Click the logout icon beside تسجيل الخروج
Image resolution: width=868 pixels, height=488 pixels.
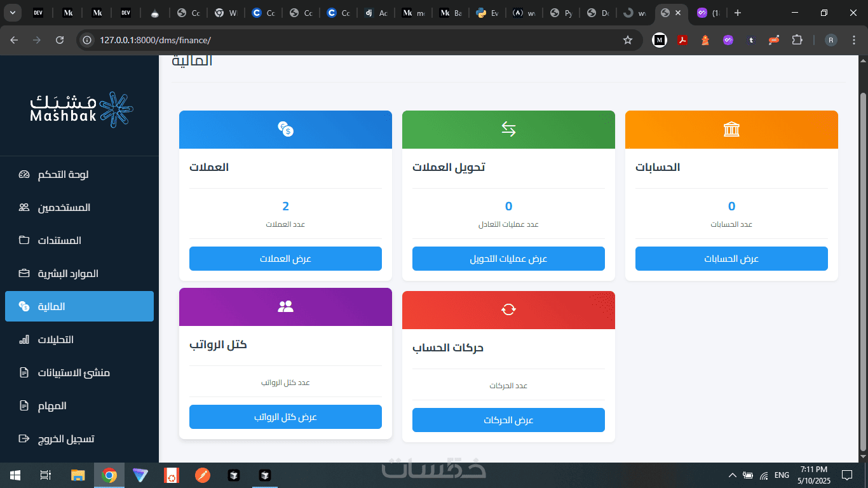[24, 439]
